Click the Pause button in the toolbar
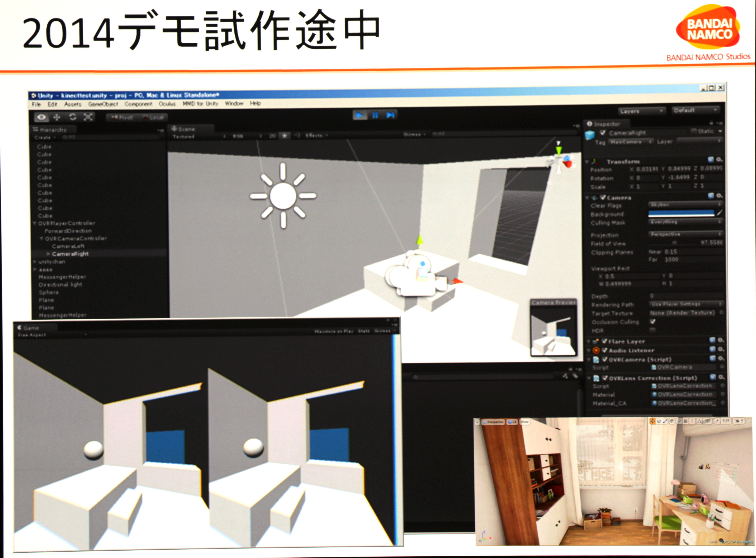 tap(375, 115)
